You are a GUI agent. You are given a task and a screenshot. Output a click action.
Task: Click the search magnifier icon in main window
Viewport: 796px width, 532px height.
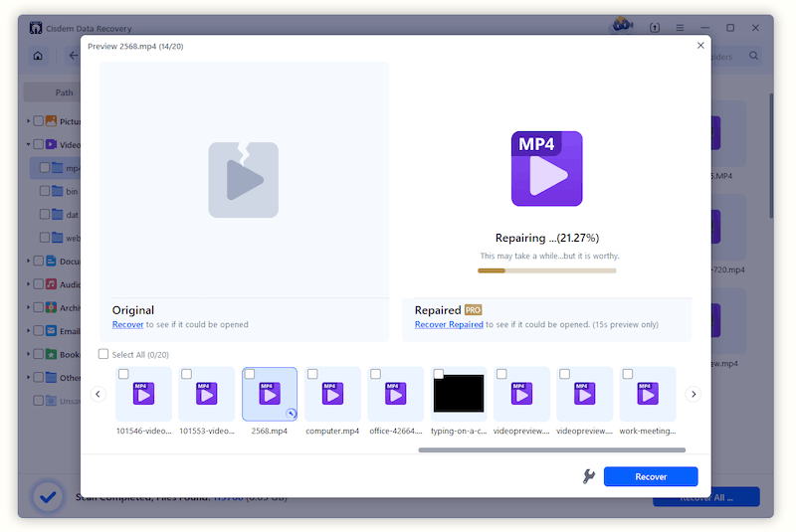(x=754, y=56)
